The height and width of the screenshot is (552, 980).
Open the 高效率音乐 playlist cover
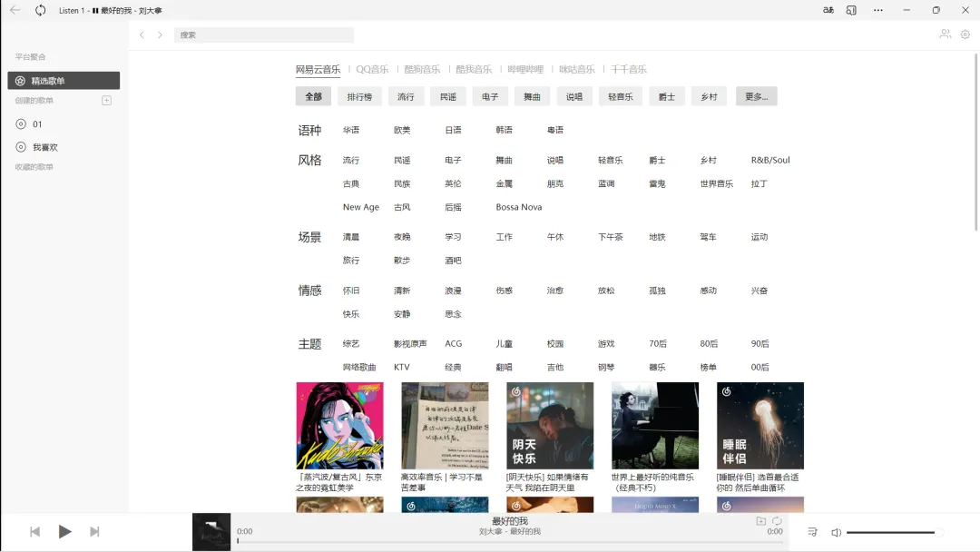click(445, 426)
